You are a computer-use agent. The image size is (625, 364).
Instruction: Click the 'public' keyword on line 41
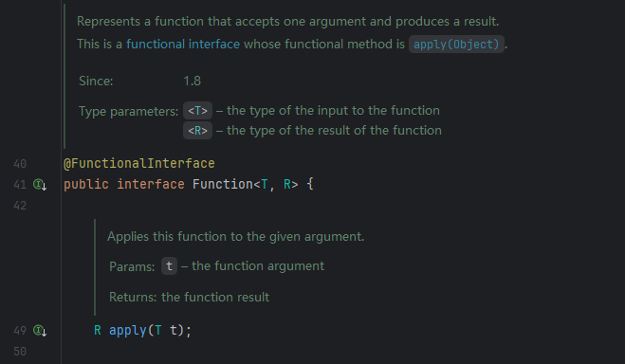86,184
